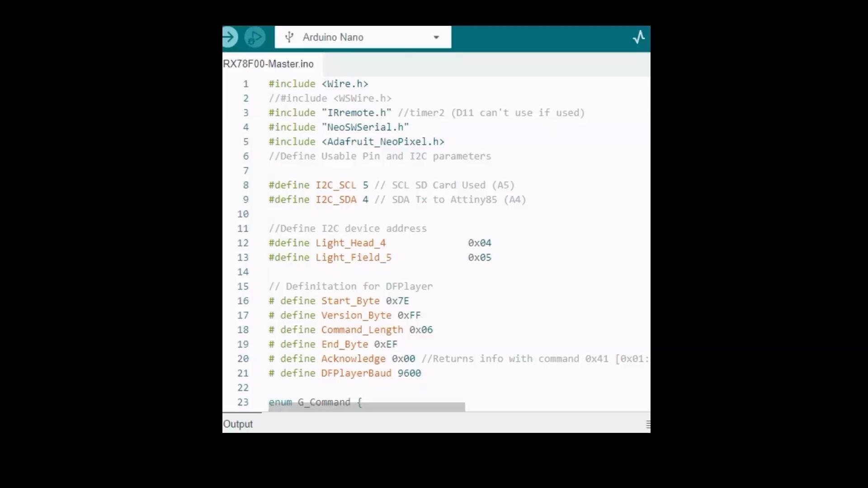Click the Upload/Flash icon button
The width and height of the screenshot is (868, 488).
[x=230, y=37]
